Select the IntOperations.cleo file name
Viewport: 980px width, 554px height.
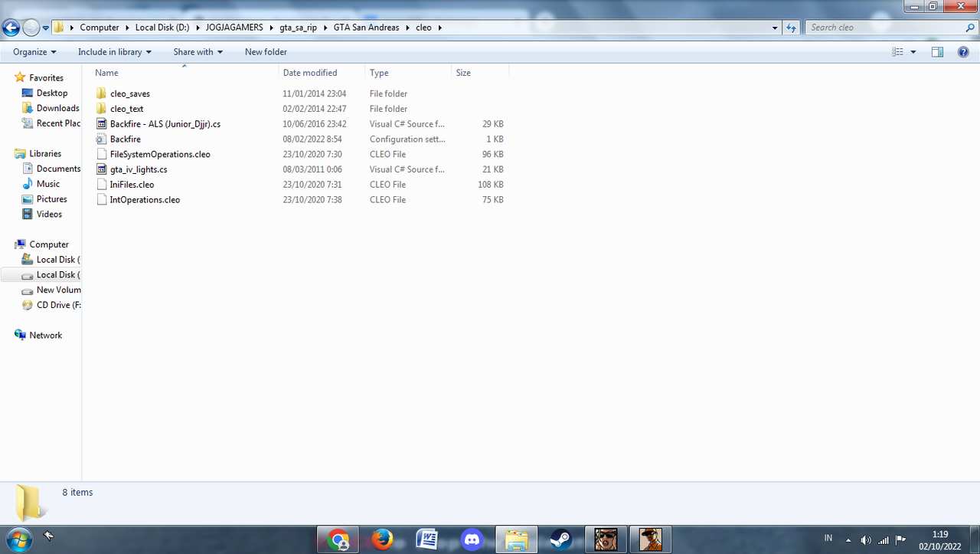coord(145,200)
